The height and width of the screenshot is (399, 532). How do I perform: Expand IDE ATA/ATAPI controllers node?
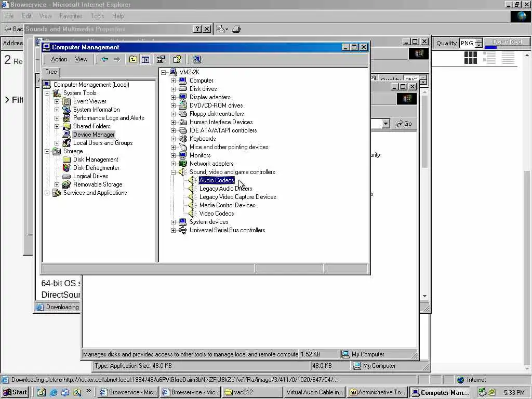174,130
